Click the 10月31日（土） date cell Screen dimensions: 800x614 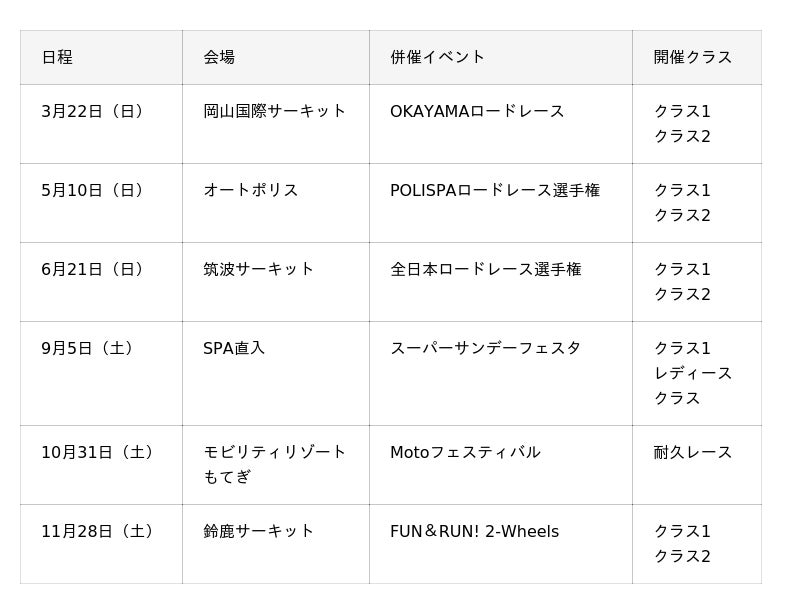tap(100, 452)
